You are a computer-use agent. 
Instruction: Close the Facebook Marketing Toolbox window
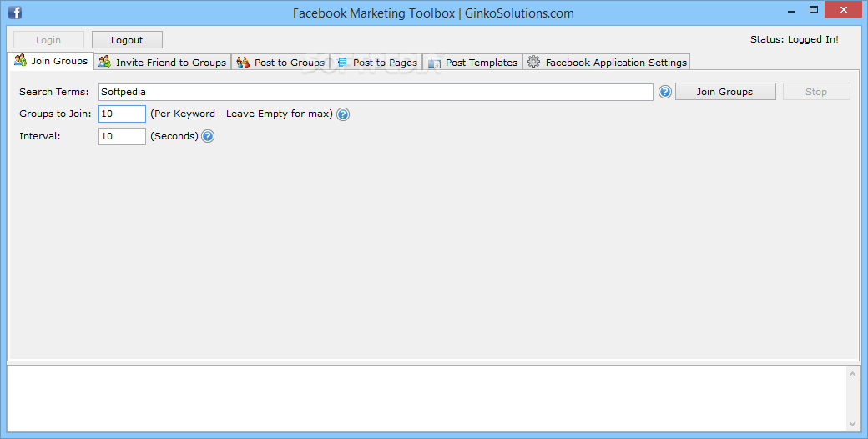coord(844,10)
